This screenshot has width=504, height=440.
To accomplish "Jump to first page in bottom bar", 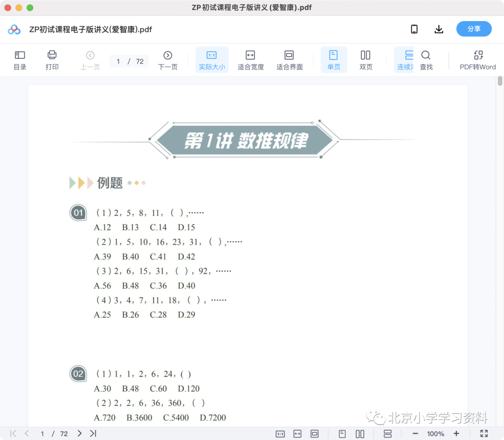I will tap(13, 433).
